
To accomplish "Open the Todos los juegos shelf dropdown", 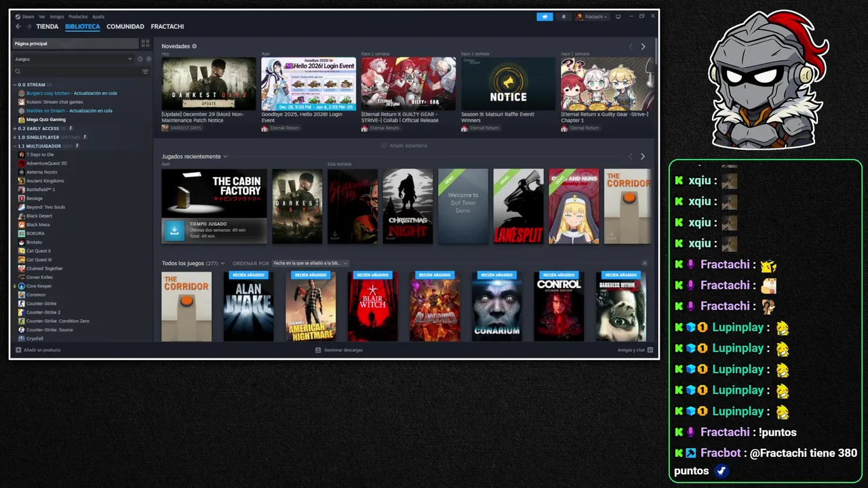I will (222, 263).
